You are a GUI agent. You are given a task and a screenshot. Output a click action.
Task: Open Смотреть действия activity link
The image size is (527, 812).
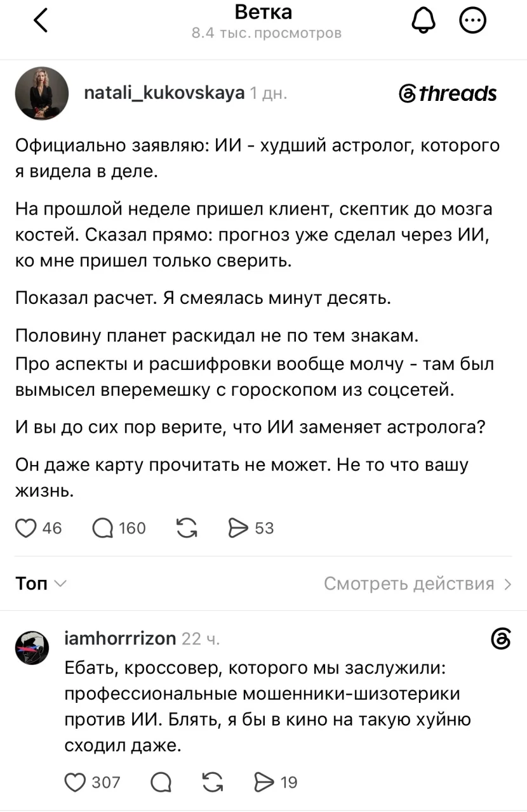[x=418, y=584]
